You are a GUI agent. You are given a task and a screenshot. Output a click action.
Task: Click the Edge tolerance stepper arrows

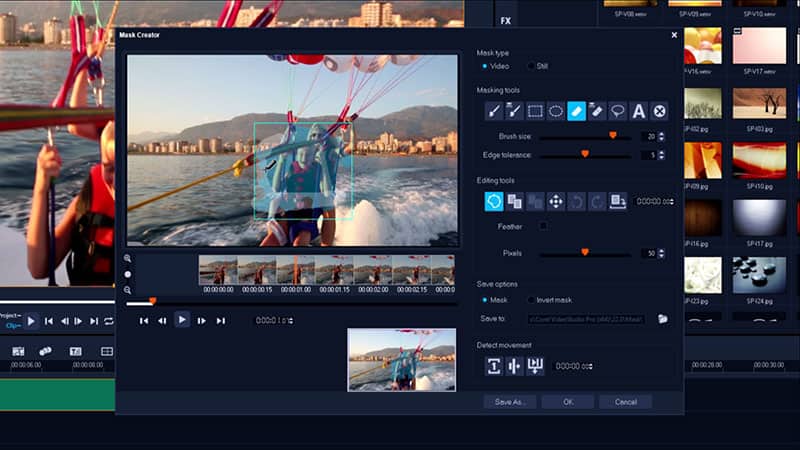coord(661,155)
